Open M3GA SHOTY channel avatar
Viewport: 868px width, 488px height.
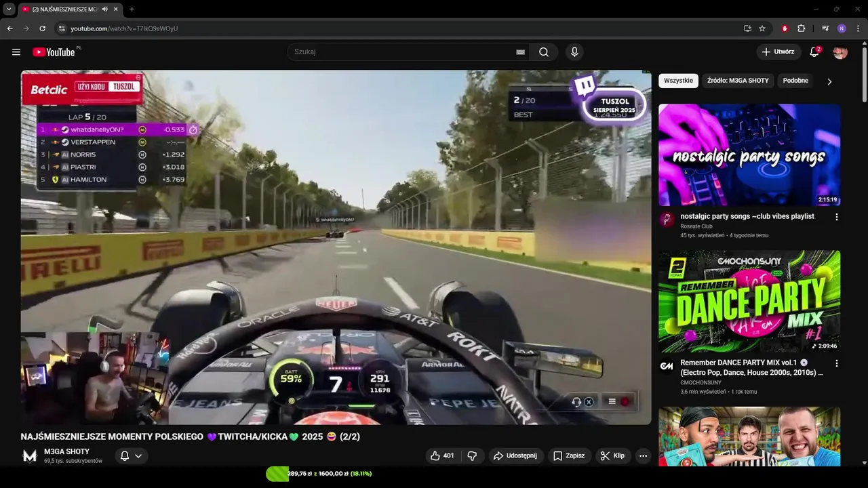[30, 456]
